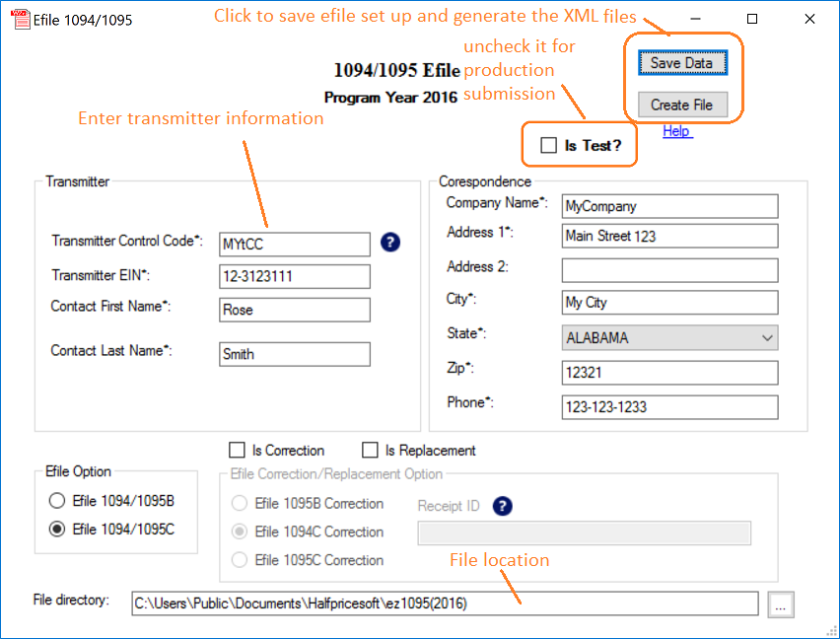
Task: Minimize the Efile 1094/1095 window
Action: [695, 20]
